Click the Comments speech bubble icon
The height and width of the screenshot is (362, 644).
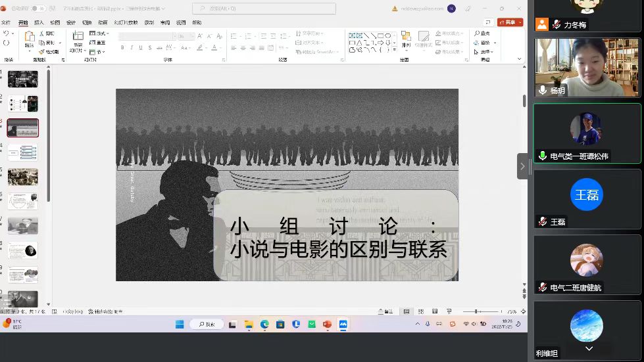coord(488,22)
